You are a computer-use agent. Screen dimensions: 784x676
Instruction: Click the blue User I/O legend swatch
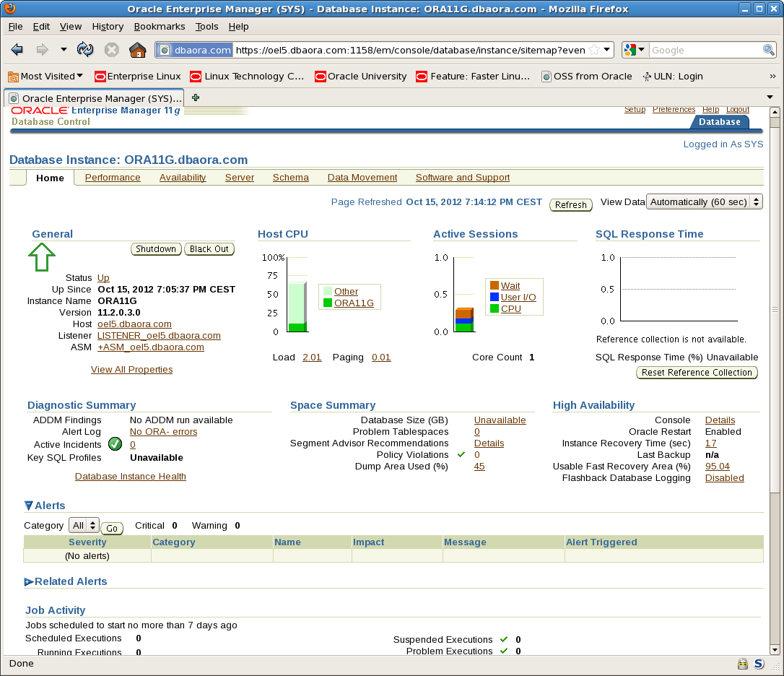(x=494, y=297)
